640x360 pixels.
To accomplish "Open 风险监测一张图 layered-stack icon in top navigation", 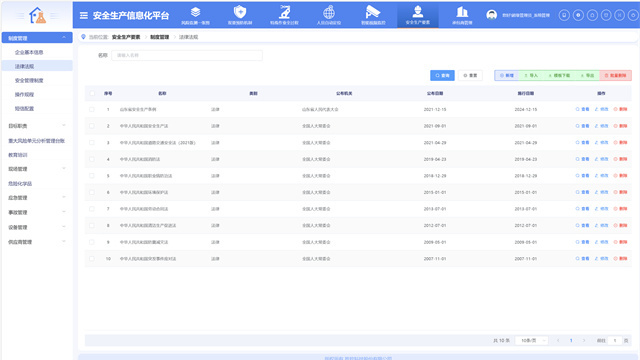I will click(x=196, y=12).
